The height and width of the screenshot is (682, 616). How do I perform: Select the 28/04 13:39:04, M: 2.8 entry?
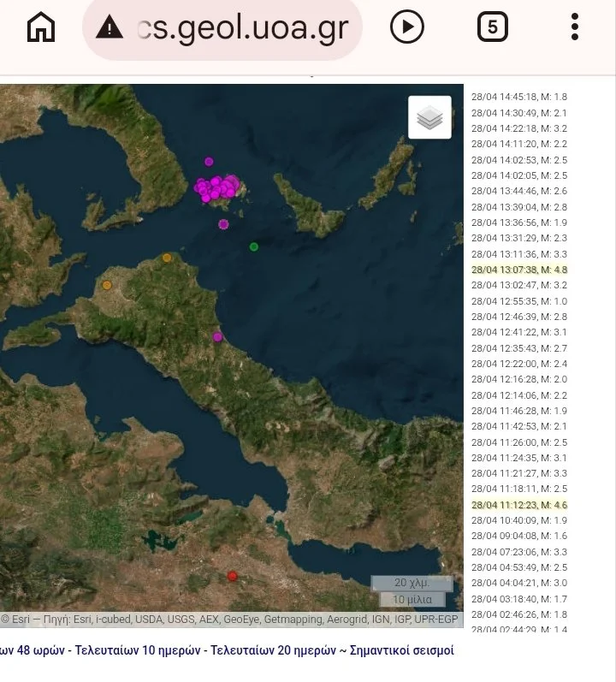point(519,207)
